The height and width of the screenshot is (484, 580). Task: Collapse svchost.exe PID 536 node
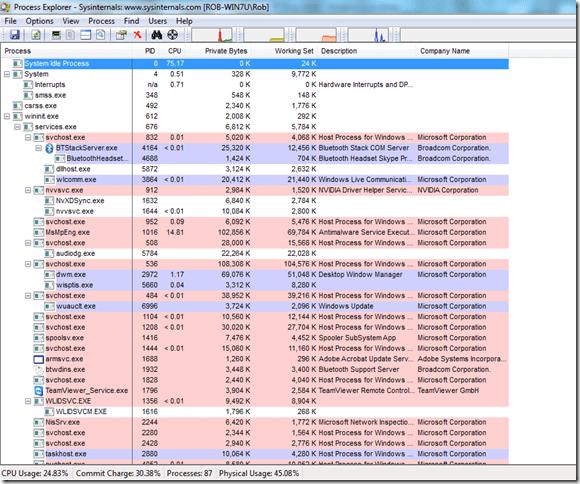click(28, 264)
